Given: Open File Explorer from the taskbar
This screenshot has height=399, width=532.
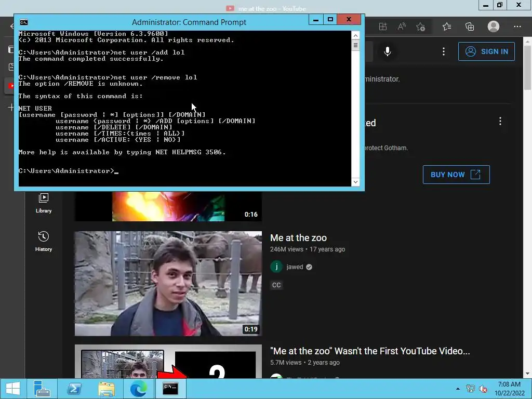Looking at the screenshot, I should 106,389.
